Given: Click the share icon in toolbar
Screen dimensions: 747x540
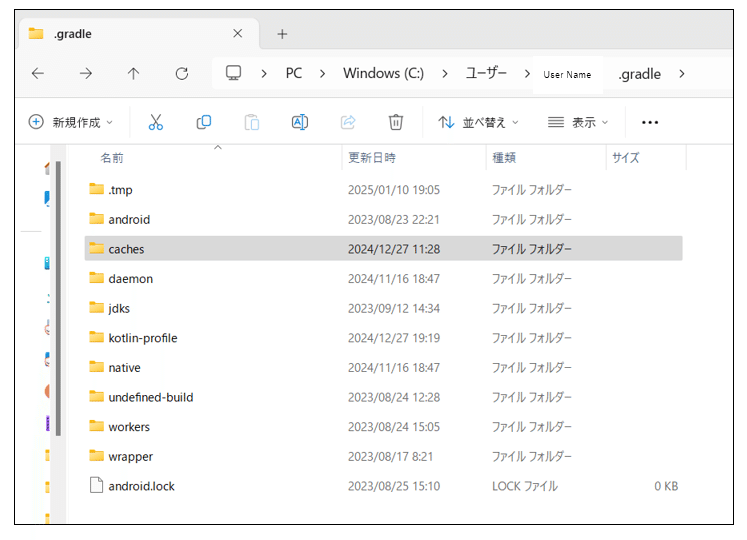Looking at the screenshot, I should (x=348, y=122).
